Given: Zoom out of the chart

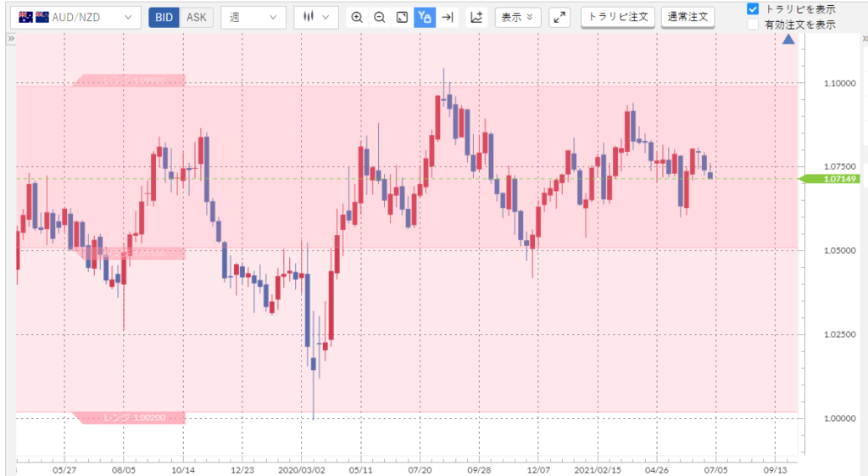Looking at the screenshot, I should pyautogui.click(x=380, y=17).
